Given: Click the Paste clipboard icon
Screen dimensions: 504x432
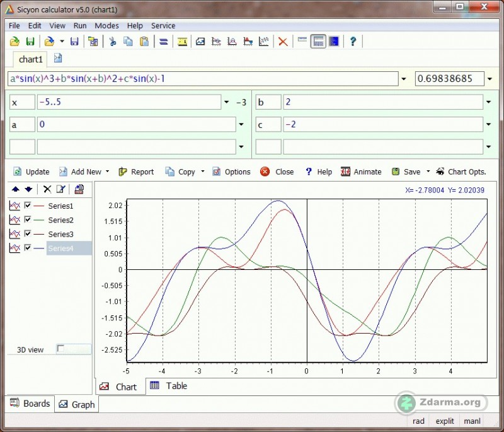Looking at the screenshot, I should [144, 42].
